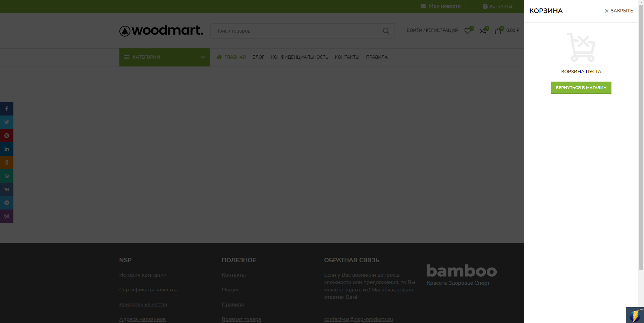Click the woodmart logo
The image size is (644, 323).
(x=161, y=31)
